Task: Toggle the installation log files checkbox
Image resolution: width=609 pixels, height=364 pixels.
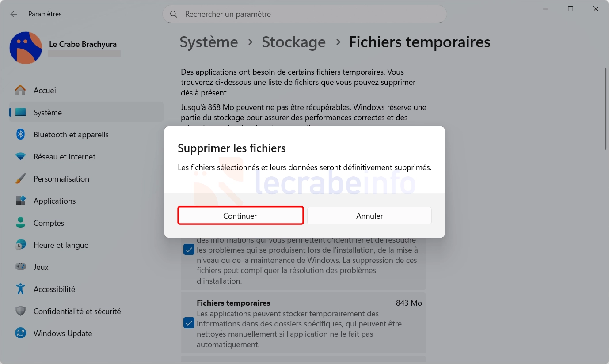Action: click(x=189, y=250)
